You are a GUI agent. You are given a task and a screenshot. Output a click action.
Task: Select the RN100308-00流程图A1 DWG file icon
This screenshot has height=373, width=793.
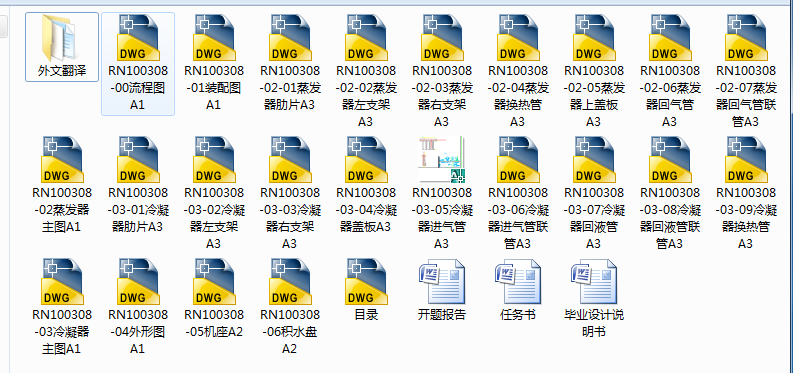[138, 38]
